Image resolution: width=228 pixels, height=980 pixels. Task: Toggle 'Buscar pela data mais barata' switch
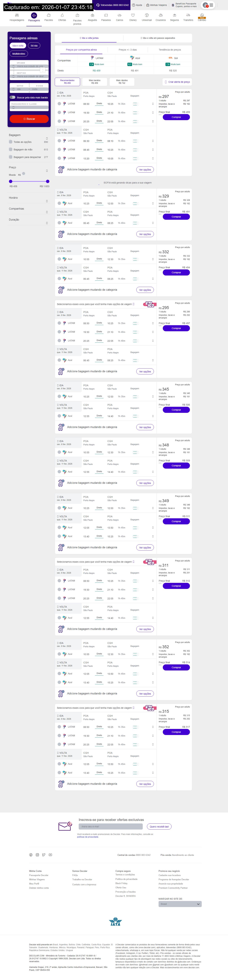(13, 97)
